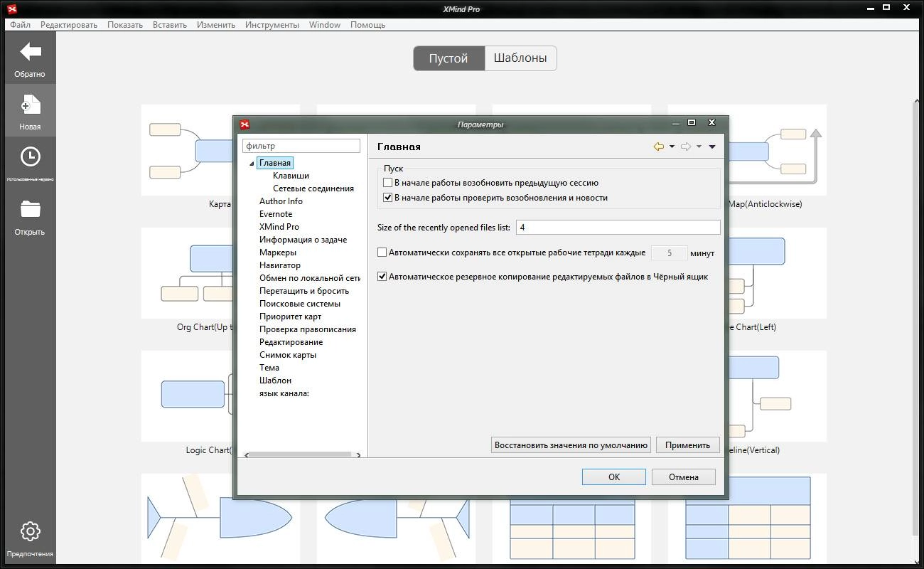The height and width of the screenshot is (569, 924).
Task: Select Шаблон in preferences tree
Action: [275, 381]
